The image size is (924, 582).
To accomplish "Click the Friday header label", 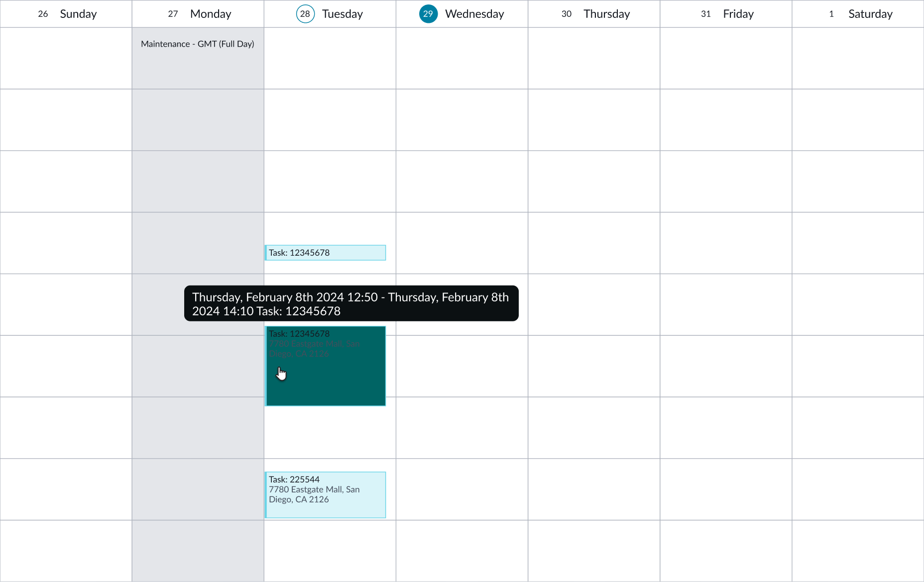I will click(x=738, y=14).
